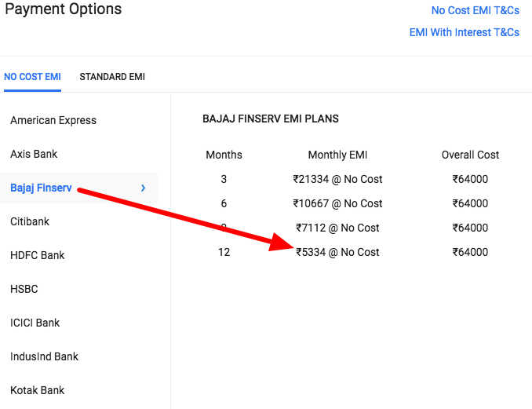Click the Months column header
The image size is (532, 409).
coord(224,155)
